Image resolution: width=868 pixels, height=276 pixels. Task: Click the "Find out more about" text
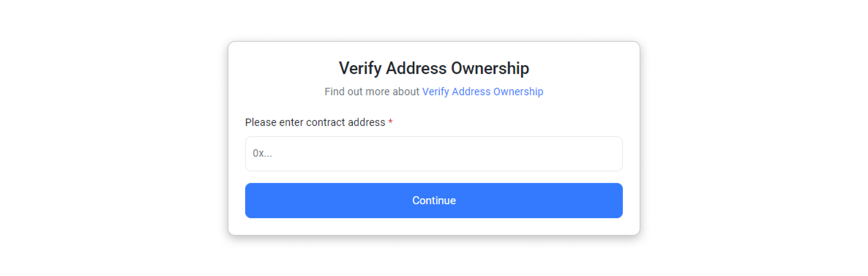[x=372, y=92]
